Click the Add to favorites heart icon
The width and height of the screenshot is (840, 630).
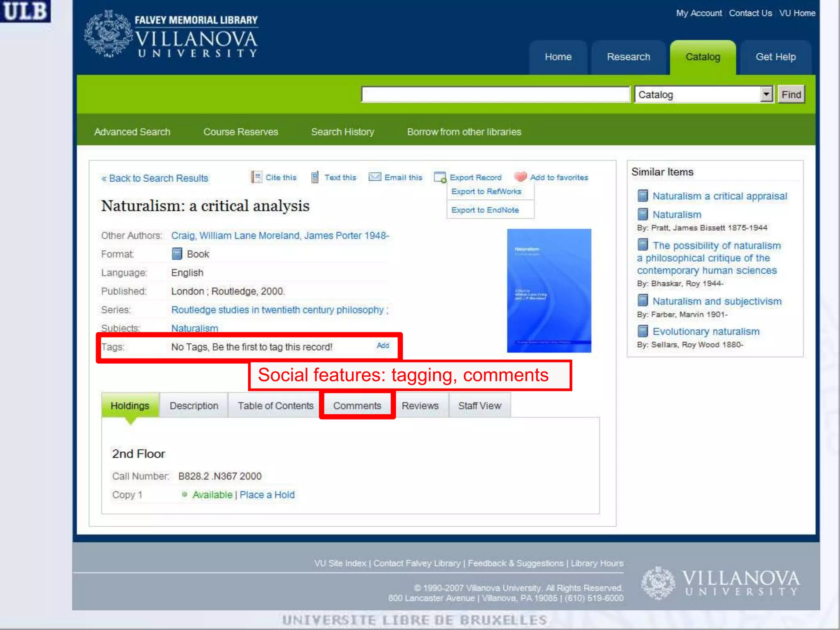pyautogui.click(x=520, y=176)
